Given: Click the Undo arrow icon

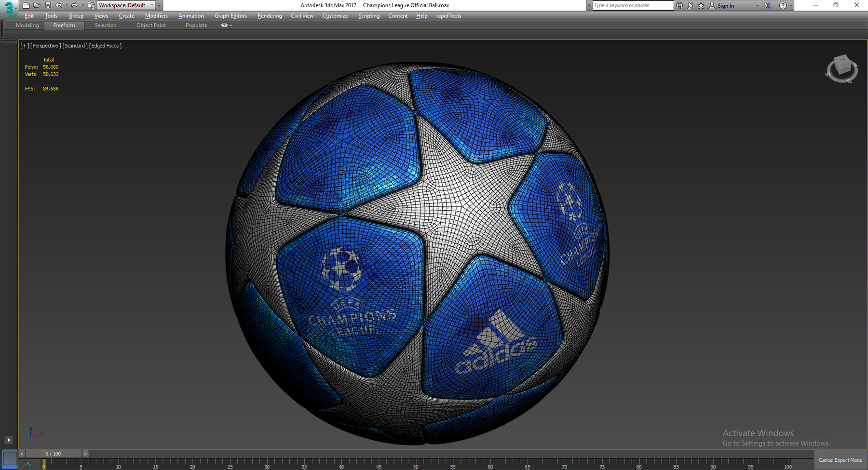Looking at the screenshot, I should (59, 5).
